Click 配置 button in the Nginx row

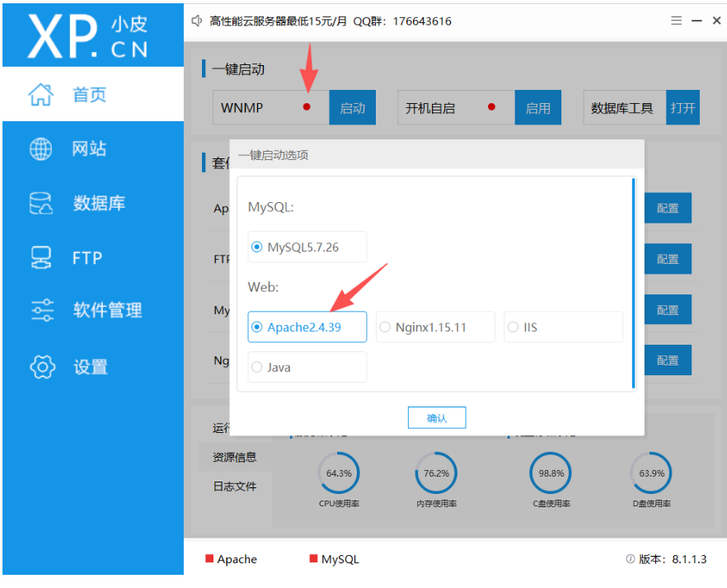click(x=668, y=360)
